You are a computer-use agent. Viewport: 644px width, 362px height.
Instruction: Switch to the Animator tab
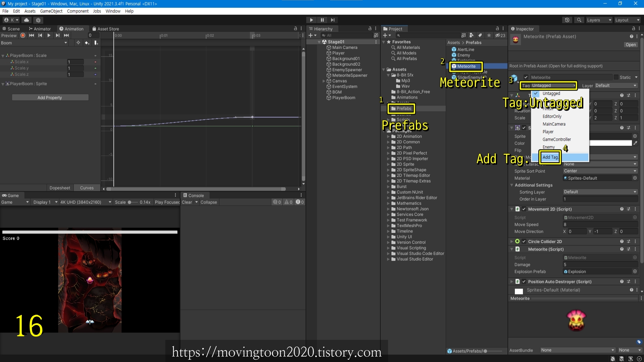(x=40, y=29)
